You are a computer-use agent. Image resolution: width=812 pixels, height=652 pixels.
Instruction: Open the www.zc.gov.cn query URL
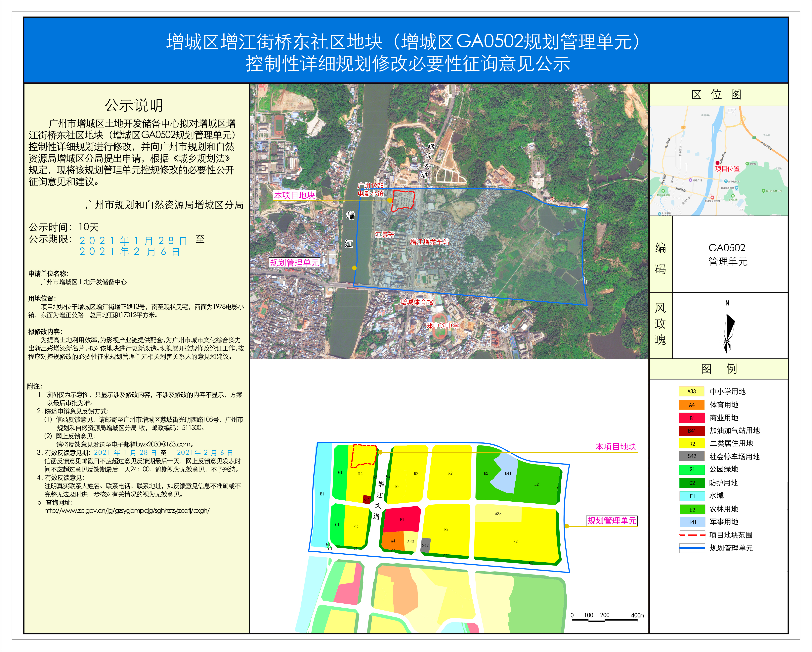point(127,511)
